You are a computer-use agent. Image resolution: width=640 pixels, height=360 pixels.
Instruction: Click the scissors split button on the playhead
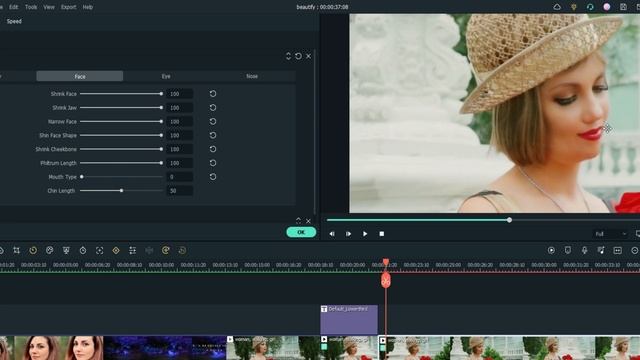pos(386,281)
